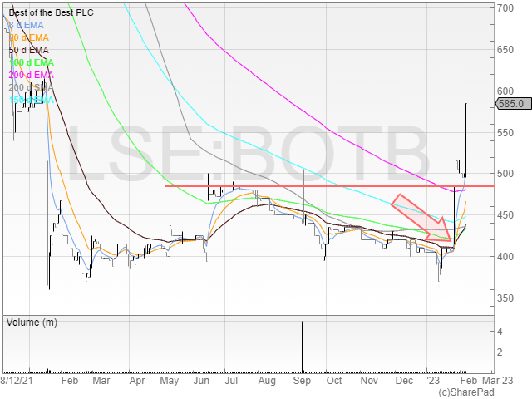Click the (c)SharePad copyright text
The height and width of the screenshot is (399, 532).
pyautogui.click(x=466, y=392)
